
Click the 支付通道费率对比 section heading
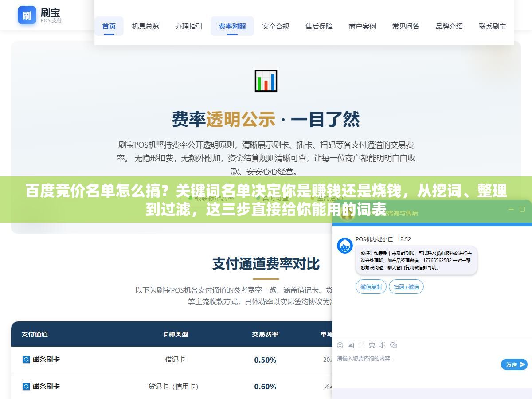[x=266, y=263]
